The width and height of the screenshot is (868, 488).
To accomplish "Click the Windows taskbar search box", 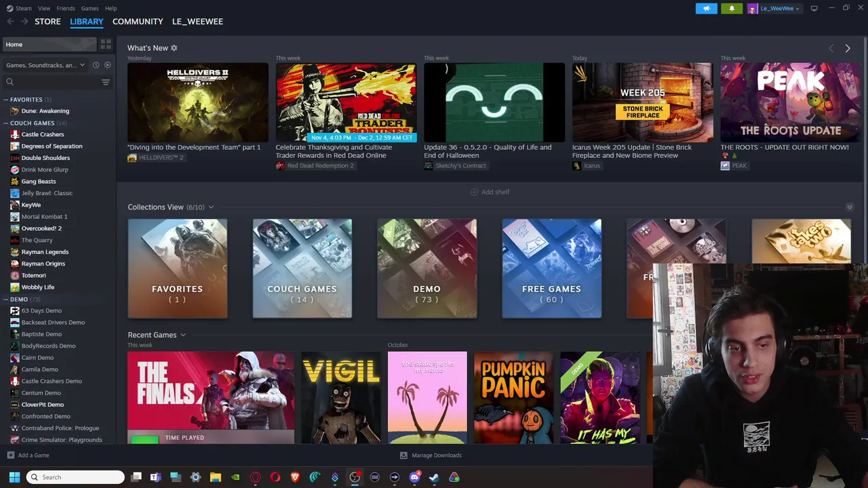I will click(x=75, y=477).
